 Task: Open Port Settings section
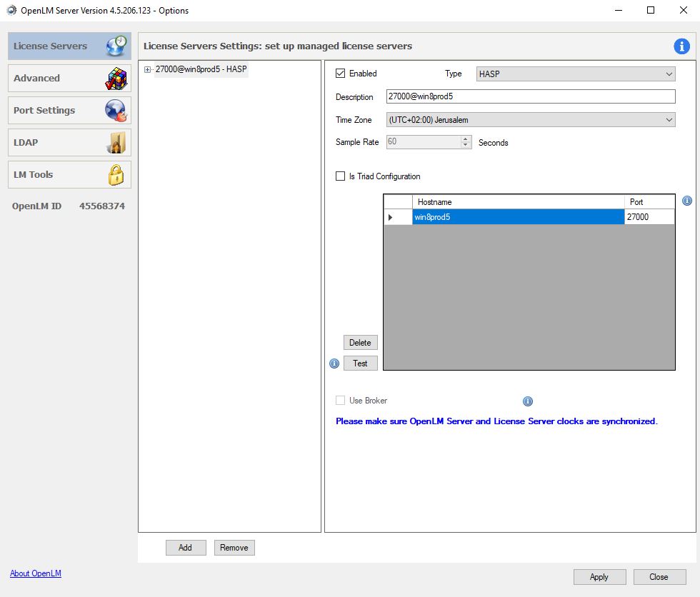point(69,111)
